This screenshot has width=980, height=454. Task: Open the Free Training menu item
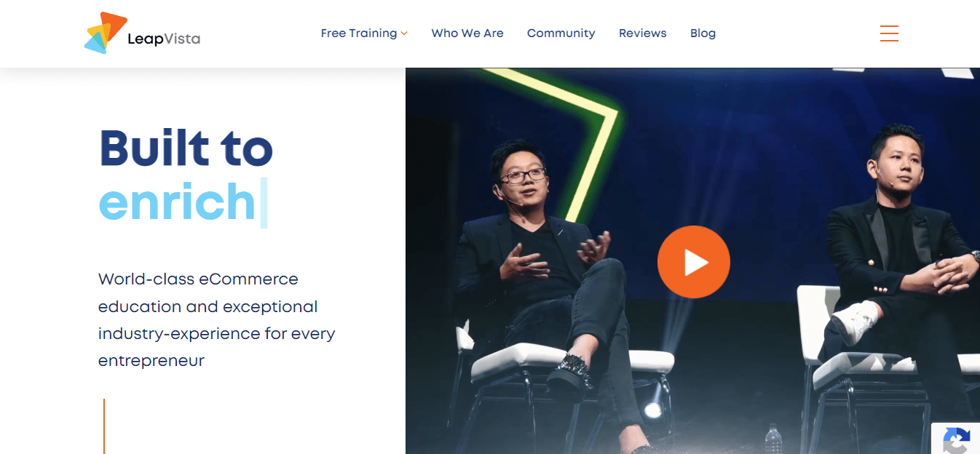[x=359, y=33]
